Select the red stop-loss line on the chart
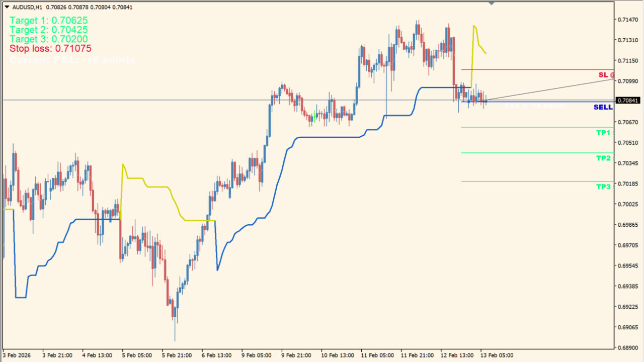 coord(528,69)
